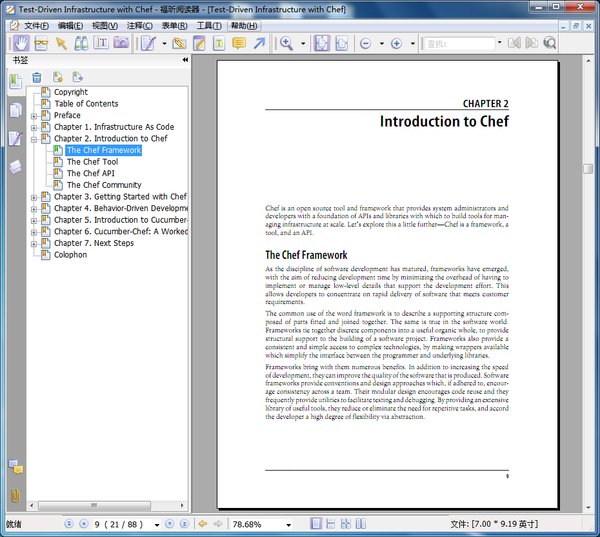Expand the Preface bookmark node

coord(33,116)
